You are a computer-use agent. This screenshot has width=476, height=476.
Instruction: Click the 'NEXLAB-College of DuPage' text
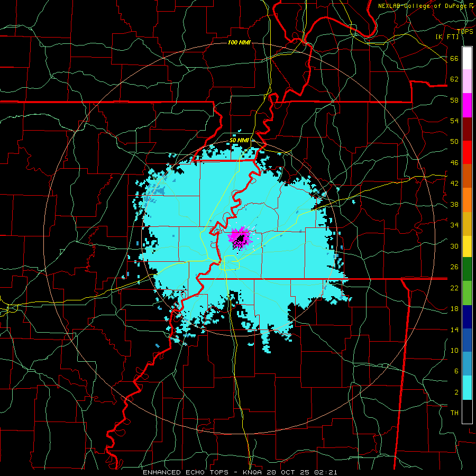coord(423,6)
